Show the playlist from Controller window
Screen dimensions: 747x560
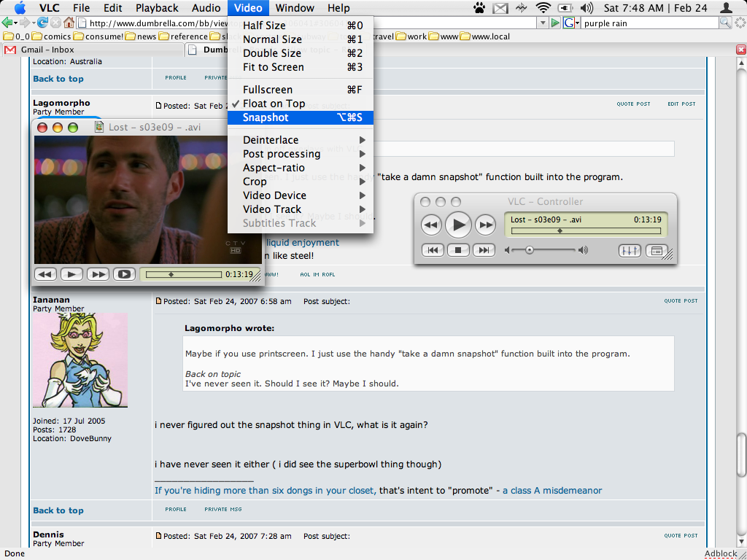pos(656,250)
